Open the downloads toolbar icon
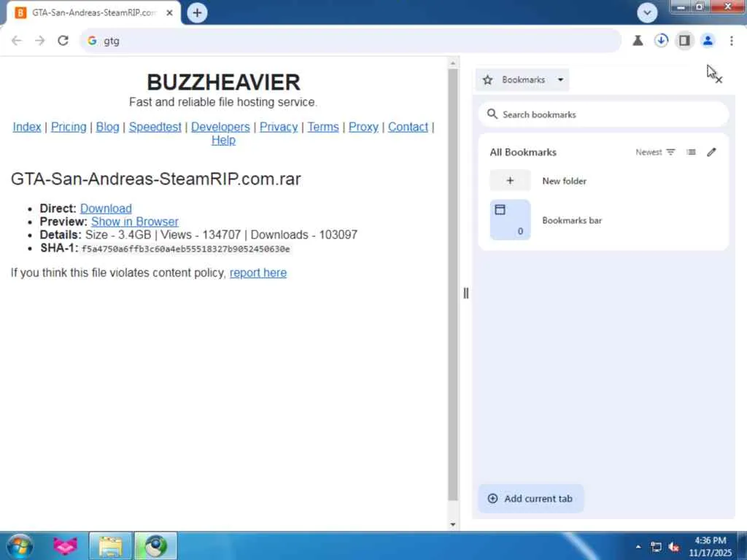The image size is (747, 560). (661, 41)
